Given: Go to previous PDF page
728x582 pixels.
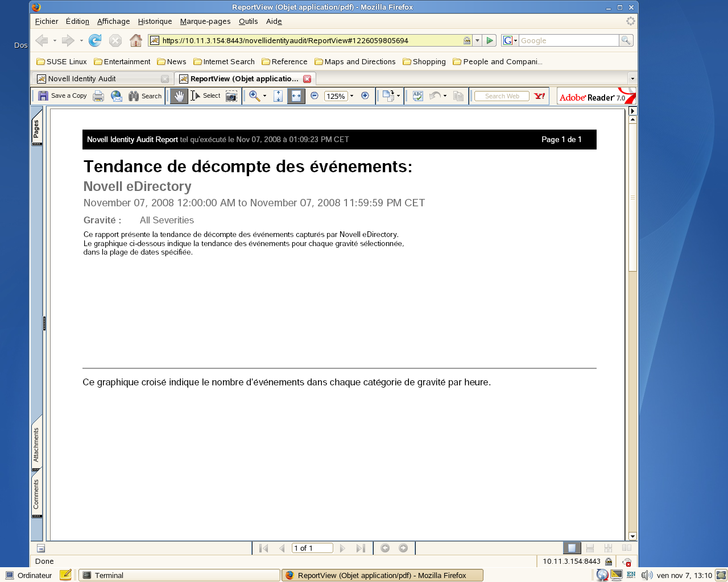Looking at the screenshot, I should tap(282, 548).
